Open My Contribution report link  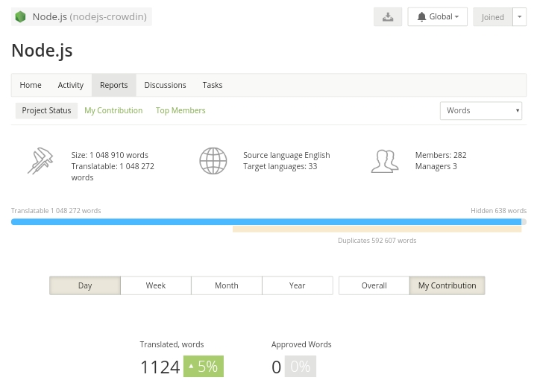click(113, 110)
